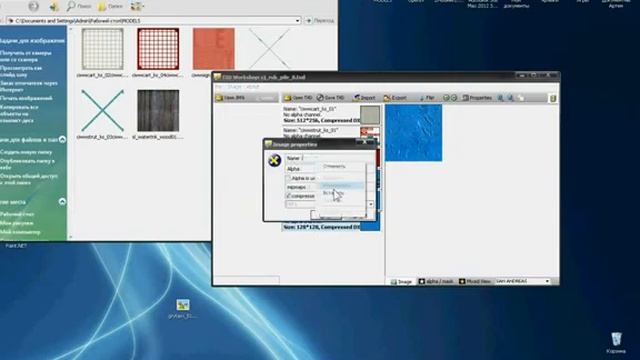This screenshot has width=640, height=360.
Task: Click Открыть общий доступ к этой папке link
Action: 29,179
